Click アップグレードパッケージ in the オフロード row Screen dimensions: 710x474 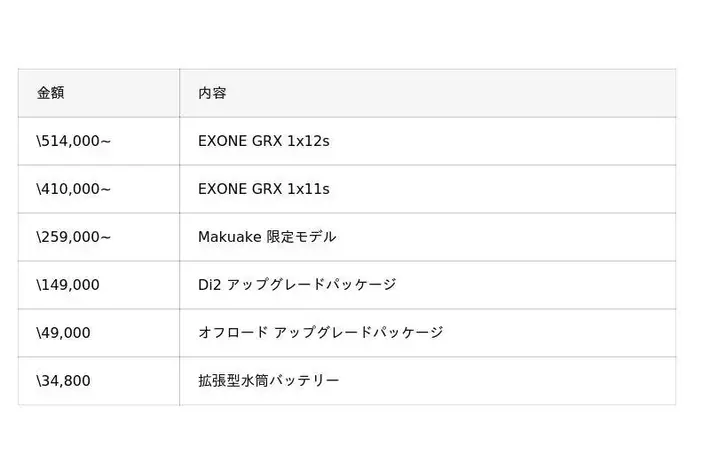click(360, 333)
